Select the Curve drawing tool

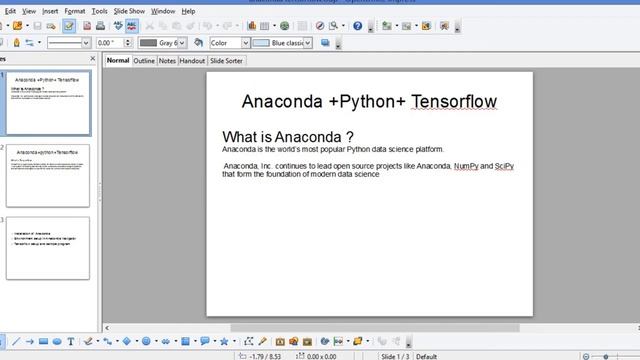point(88,341)
